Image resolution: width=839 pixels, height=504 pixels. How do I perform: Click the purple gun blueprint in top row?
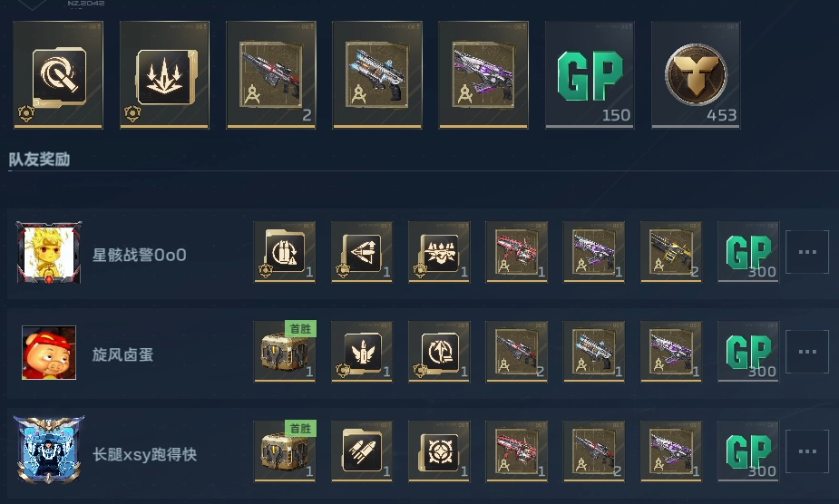tap(483, 75)
